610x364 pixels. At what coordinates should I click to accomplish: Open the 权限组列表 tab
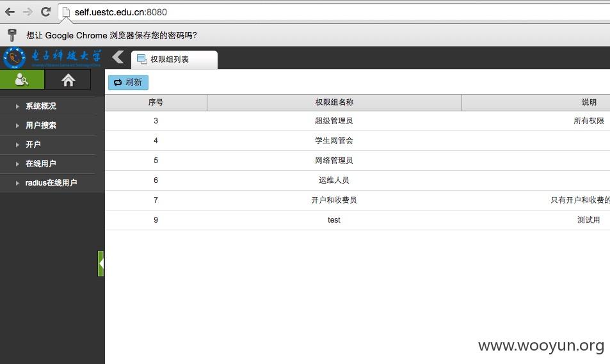point(174,59)
